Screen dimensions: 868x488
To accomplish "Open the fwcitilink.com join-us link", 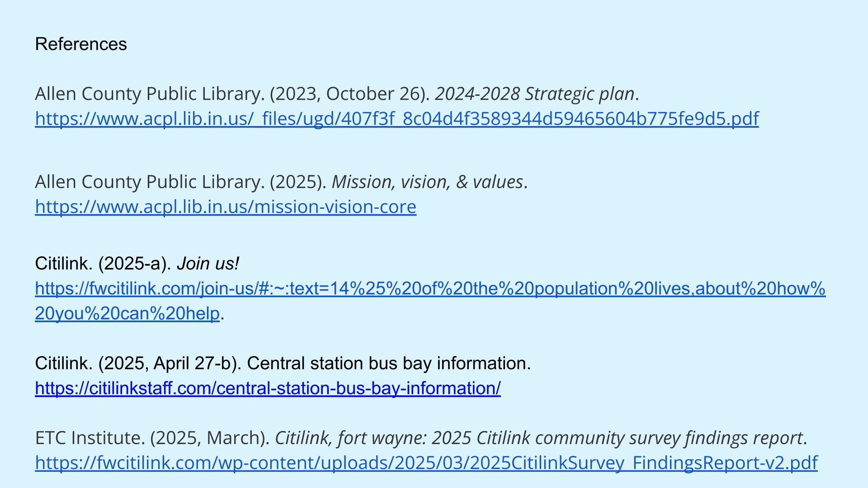I will pyautogui.click(x=430, y=289).
